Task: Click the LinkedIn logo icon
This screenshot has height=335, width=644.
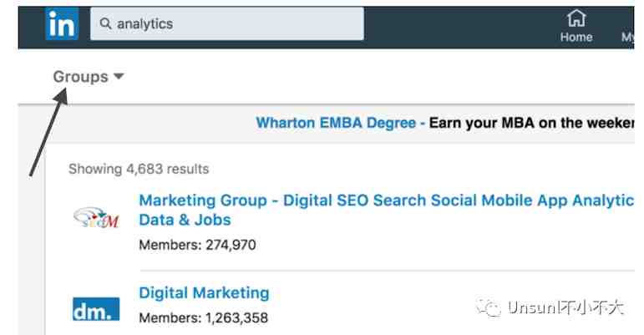Action: pyautogui.click(x=62, y=24)
